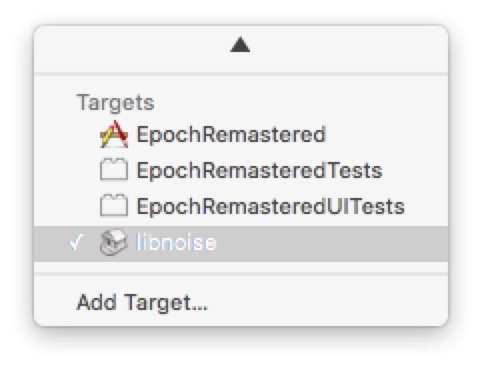This screenshot has height=368, width=482.
Task: Click blank area right of EpochRemasteredTests
Action: [x=415, y=170]
